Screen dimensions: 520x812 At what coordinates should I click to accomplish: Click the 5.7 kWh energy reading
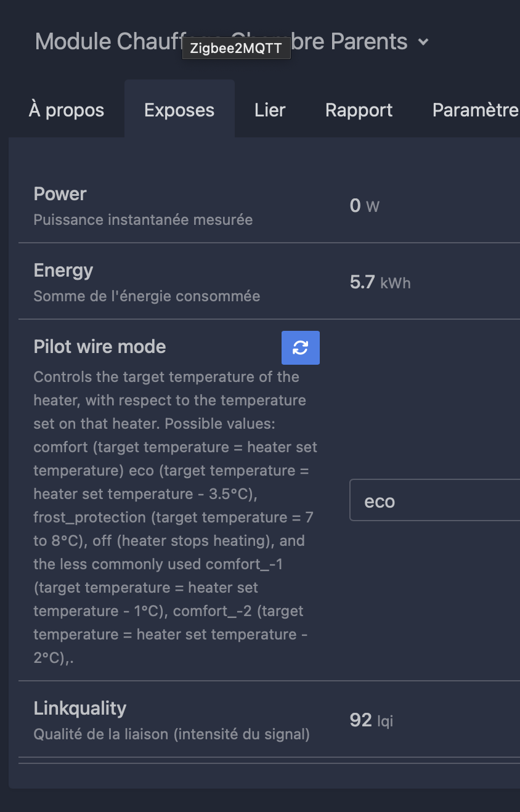[x=380, y=282]
